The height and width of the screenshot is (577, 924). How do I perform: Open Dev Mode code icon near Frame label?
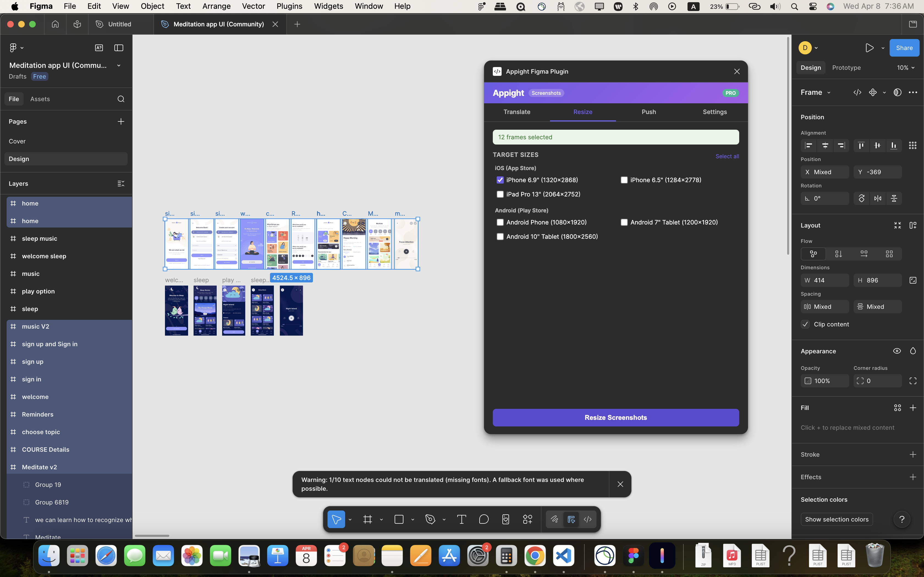(x=857, y=92)
